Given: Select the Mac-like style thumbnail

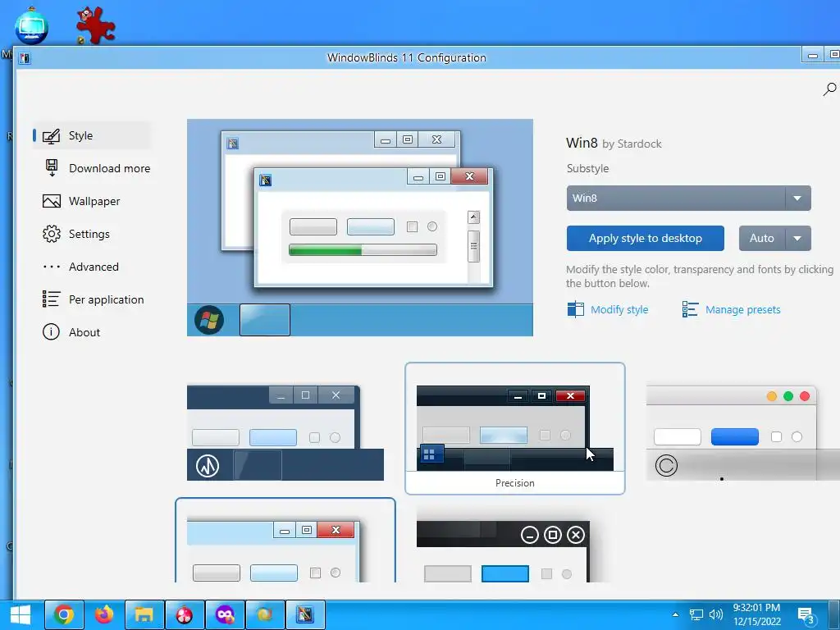Looking at the screenshot, I should (x=742, y=432).
